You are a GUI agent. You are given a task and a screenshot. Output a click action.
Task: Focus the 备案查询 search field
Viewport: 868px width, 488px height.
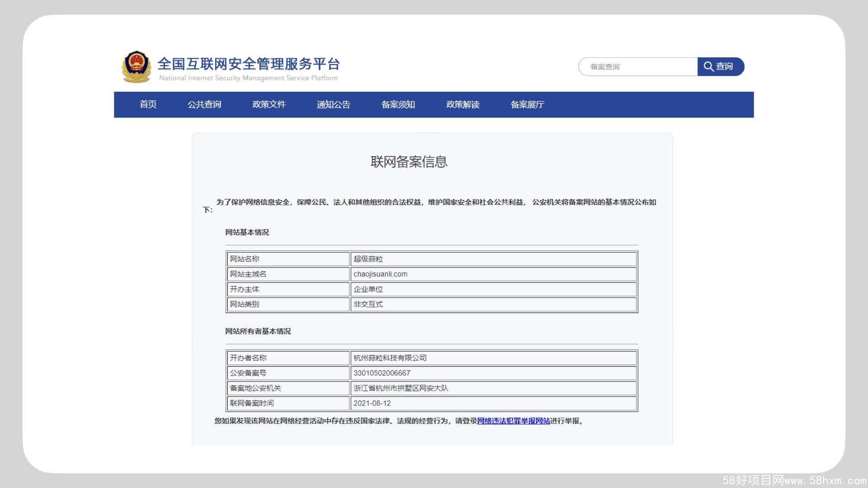(x=638, y=66)
